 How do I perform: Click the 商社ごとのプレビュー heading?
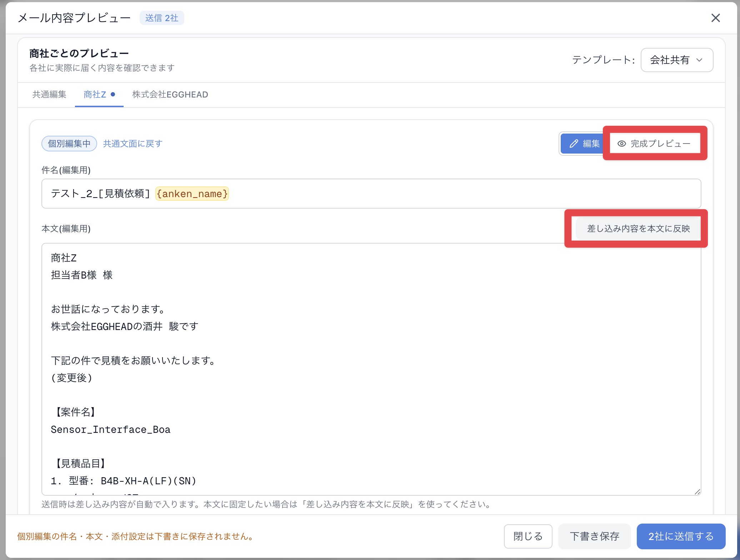coord(79,53)
